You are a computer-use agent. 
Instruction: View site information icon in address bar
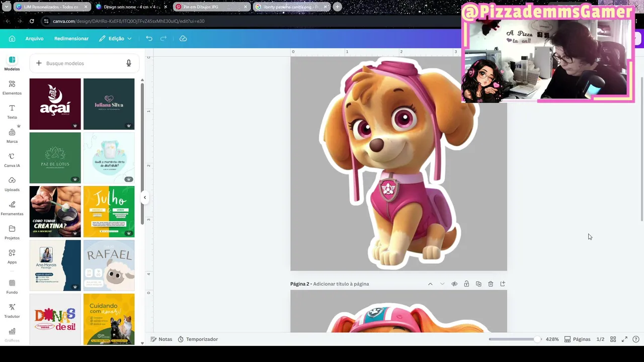[46, 21]
